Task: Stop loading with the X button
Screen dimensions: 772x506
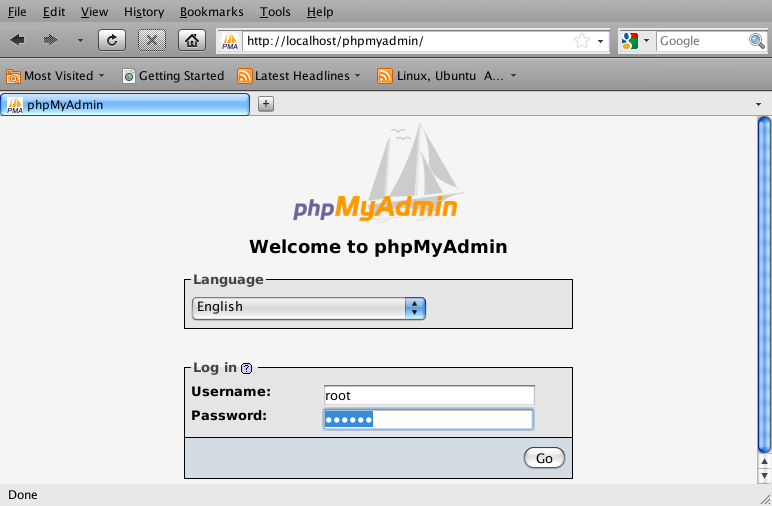Action: click(152, 40)
